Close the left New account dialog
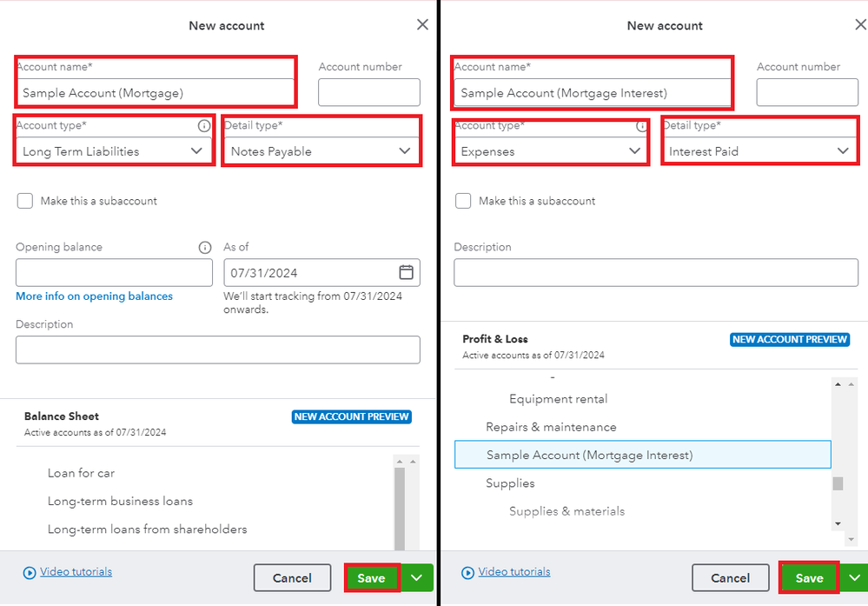 pyautogui.click(x=422, y=24)
